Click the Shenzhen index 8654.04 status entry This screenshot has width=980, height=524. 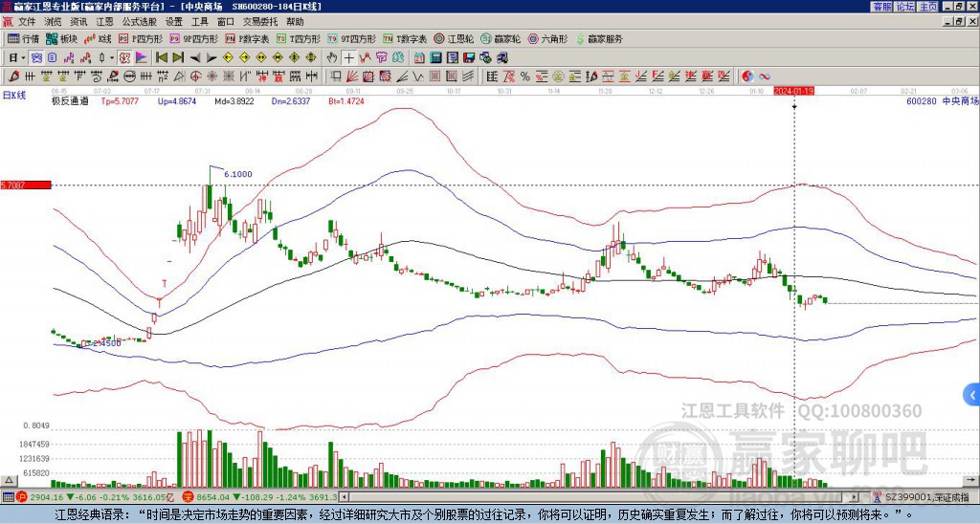260,497
